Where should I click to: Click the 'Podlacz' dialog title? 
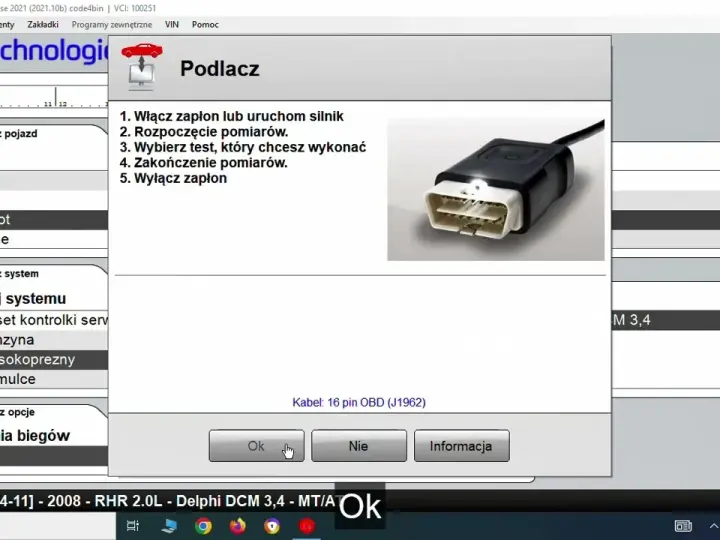(x=219, y=68)
